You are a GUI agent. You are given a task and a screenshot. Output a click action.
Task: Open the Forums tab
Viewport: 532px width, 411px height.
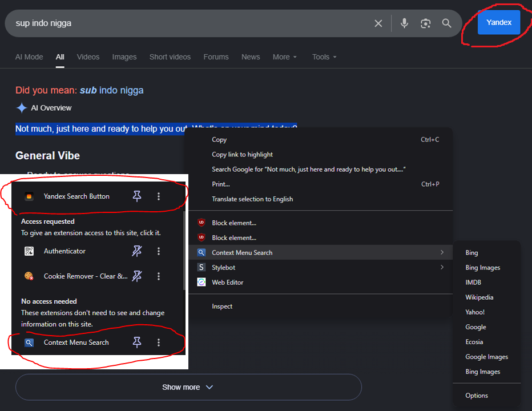tap(216, 57)
